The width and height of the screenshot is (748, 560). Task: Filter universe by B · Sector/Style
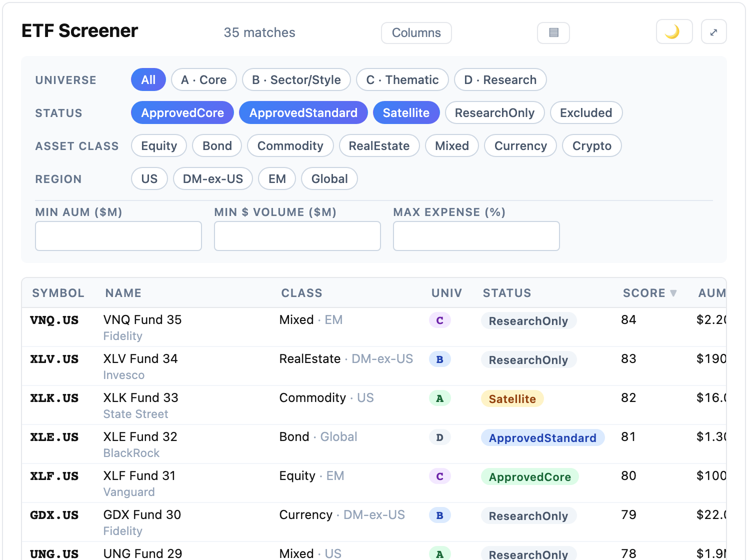(x=296, y=79)
